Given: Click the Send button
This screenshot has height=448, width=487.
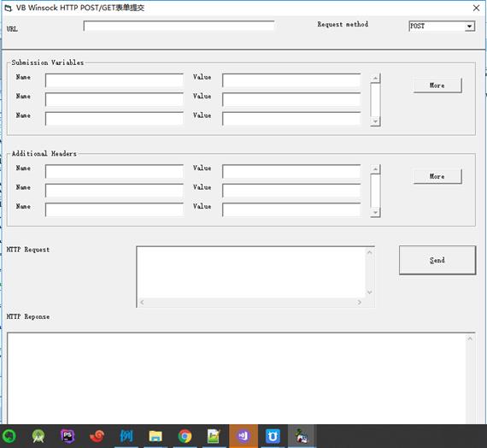Looking at the screenshot, I should pyautogui.click(x=437, y=260).
